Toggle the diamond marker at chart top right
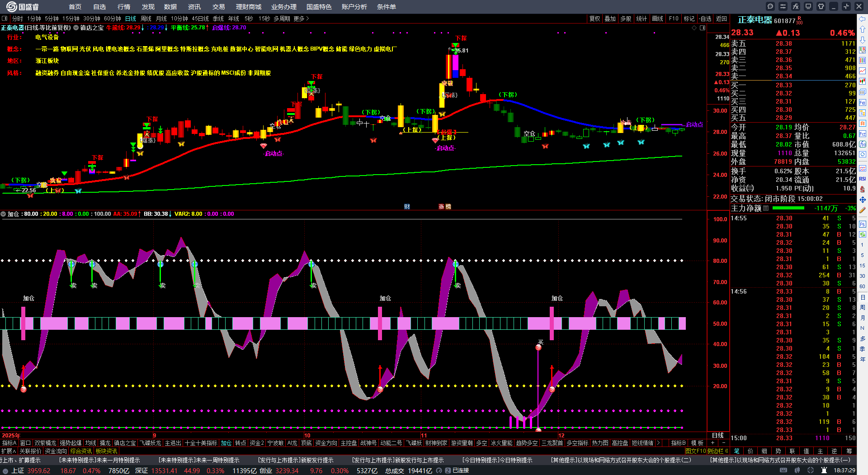The width and height of the screenshot is (868, 475). (694, 28)
